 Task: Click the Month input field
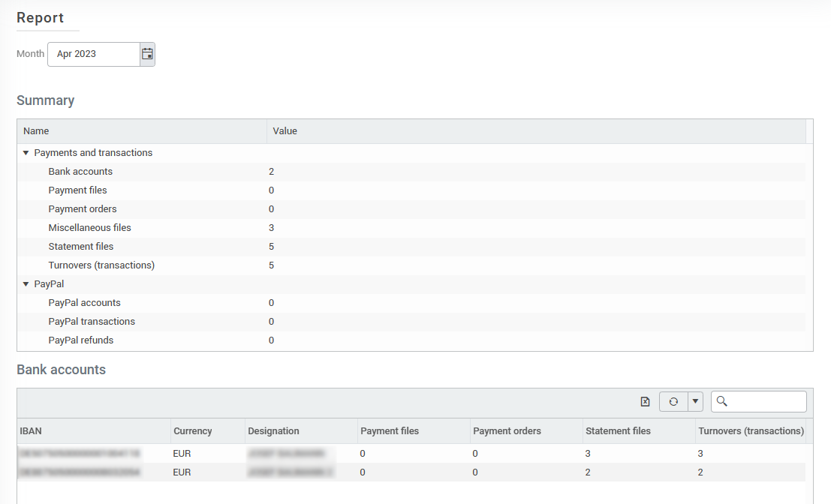point(93,54)
